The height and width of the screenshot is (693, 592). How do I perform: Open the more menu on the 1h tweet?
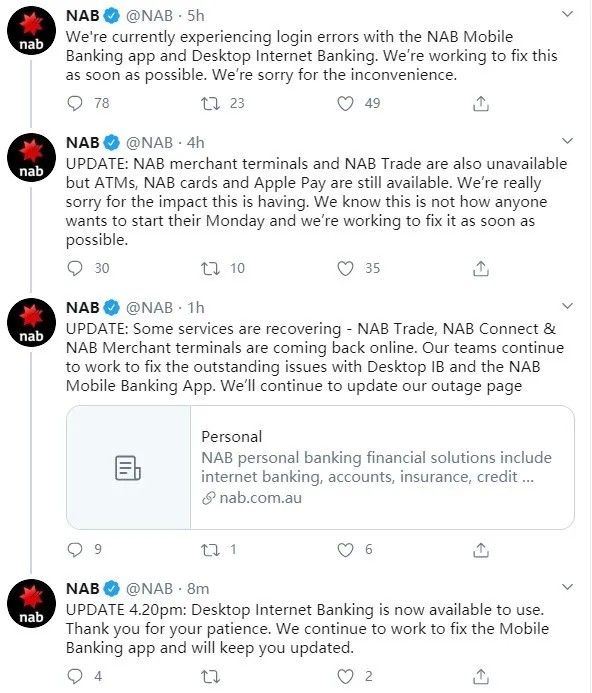[x=567, y=306]
